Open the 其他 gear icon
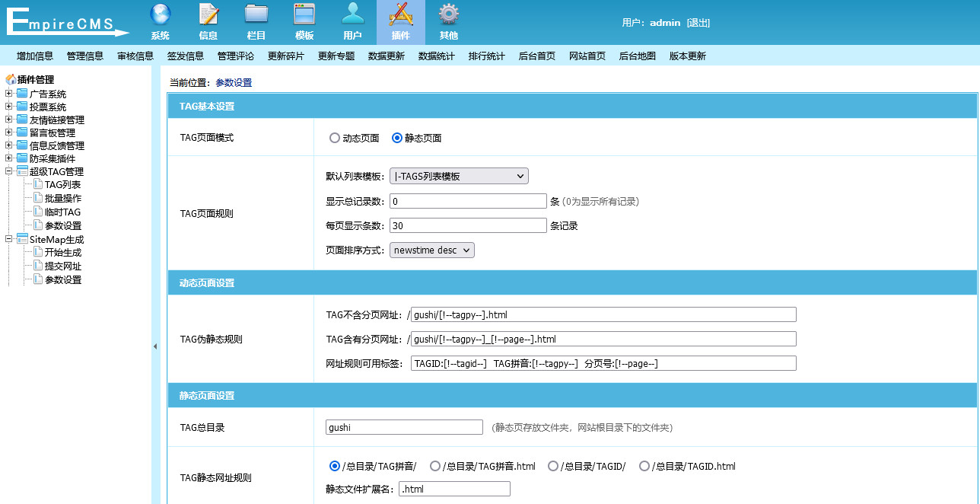Viewport: 980px width, 504px height. click(x=449, y=14)
